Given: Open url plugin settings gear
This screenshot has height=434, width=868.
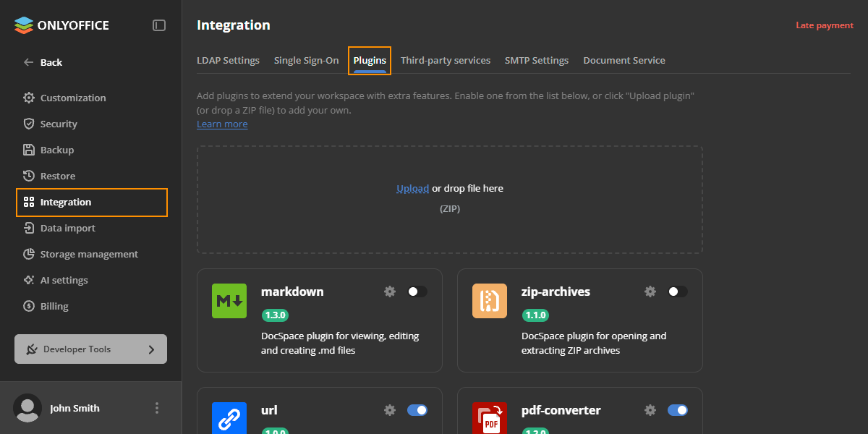Looking at the screenshot, I should [x=390, y=410].
